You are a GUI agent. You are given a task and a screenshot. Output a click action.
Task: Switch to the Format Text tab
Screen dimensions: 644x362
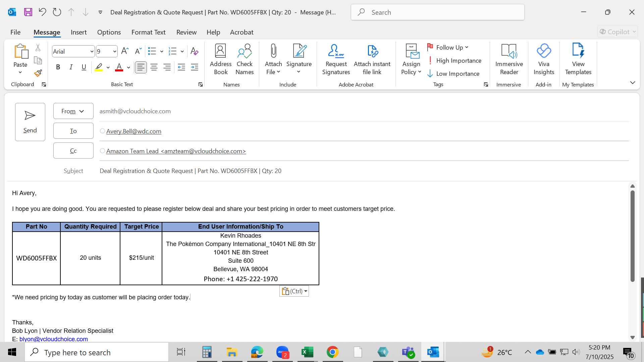tap(149, 32)
